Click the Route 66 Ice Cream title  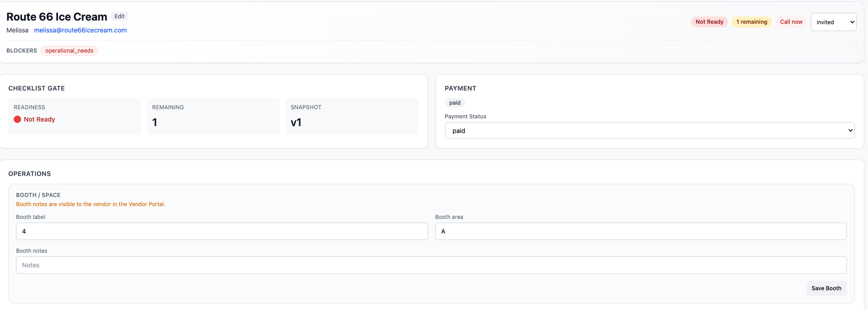pyautogui.click(x=57, y=17)
